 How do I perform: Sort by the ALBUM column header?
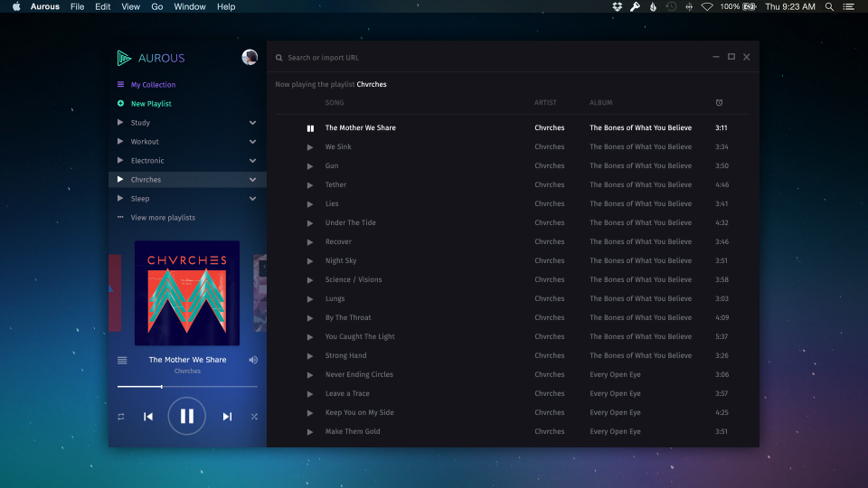click(x=600, y=102)
